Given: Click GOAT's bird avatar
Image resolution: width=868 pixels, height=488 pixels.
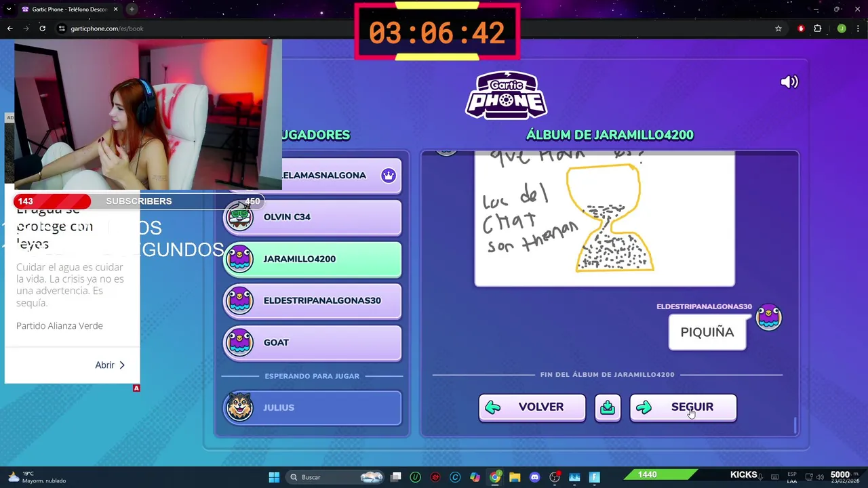Looking at the screenshot, I should pyautogui.click(x=239, y=342).
